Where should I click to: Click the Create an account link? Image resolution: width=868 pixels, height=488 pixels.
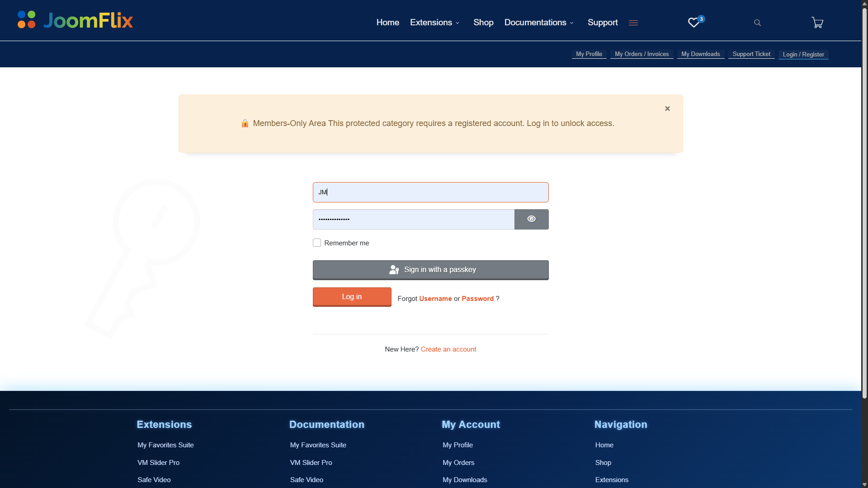448,349
